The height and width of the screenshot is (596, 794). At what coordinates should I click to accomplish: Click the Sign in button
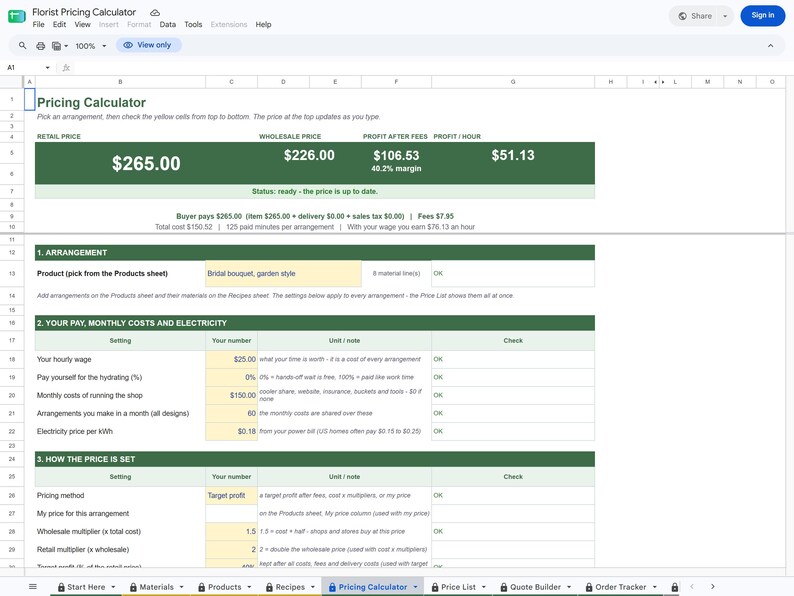click(763, 16)
